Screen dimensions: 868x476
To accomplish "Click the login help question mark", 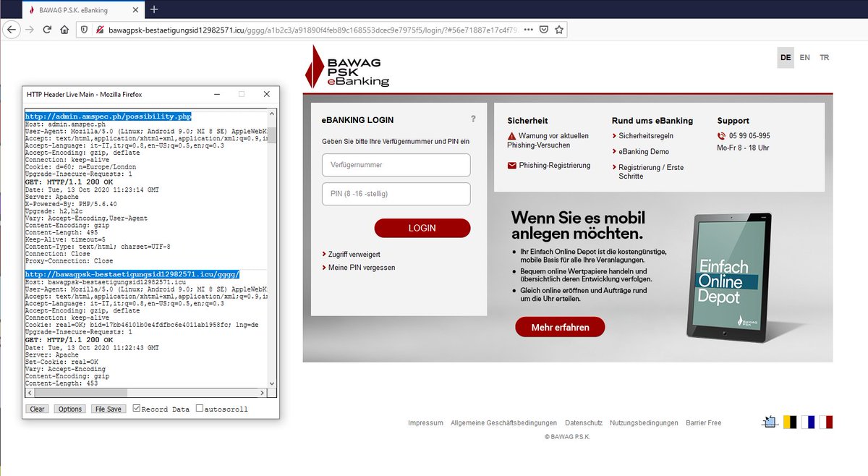I will (473, 119).
